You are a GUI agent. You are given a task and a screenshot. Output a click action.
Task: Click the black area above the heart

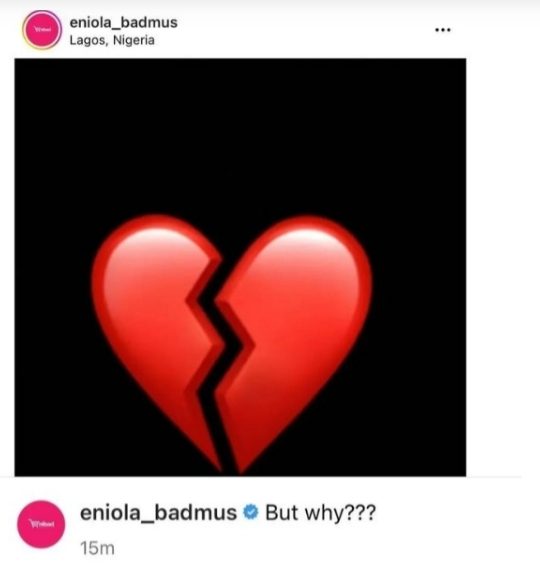pos(240,136)
